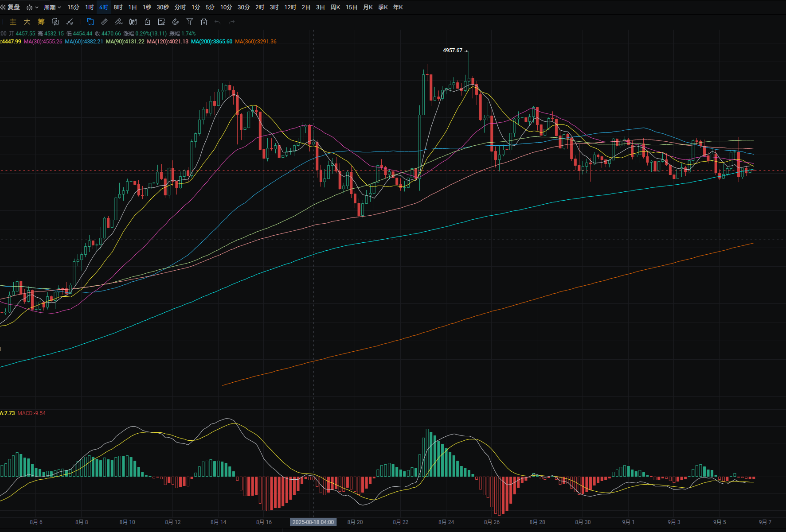Select the 周K weekly timeframe
The image size is (786, 532).
click(336, 7)
